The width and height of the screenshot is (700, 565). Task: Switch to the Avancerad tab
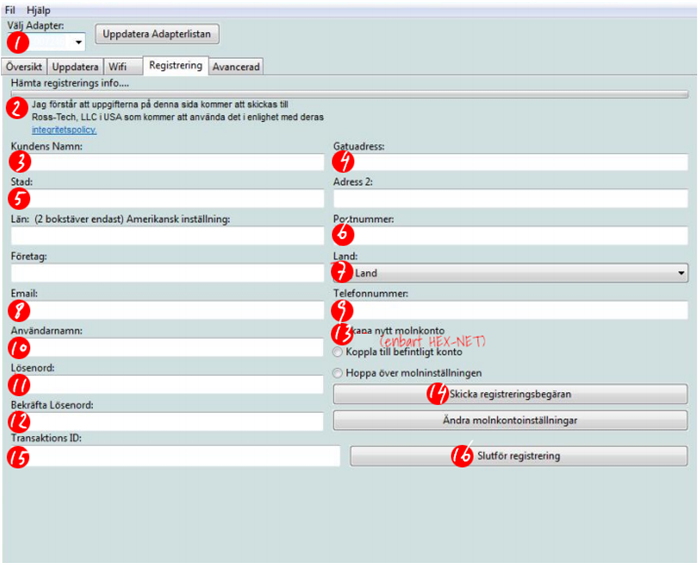(236, 67)
